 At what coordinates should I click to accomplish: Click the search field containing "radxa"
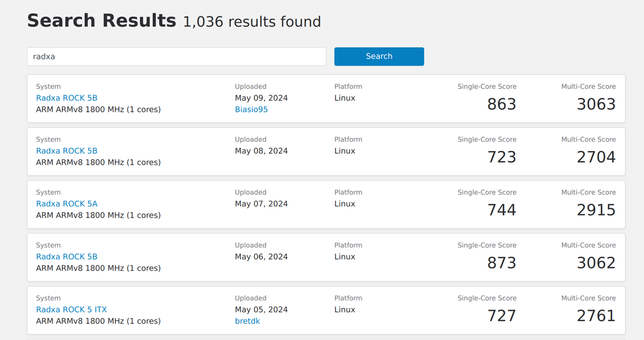point(176,56)
